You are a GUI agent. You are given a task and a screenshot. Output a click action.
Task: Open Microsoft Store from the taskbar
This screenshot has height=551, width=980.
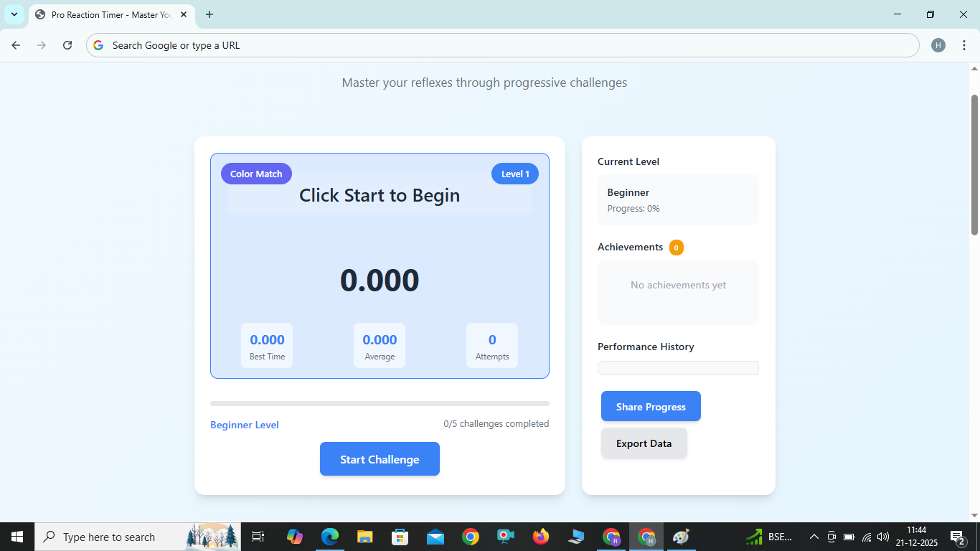(400, 536)
